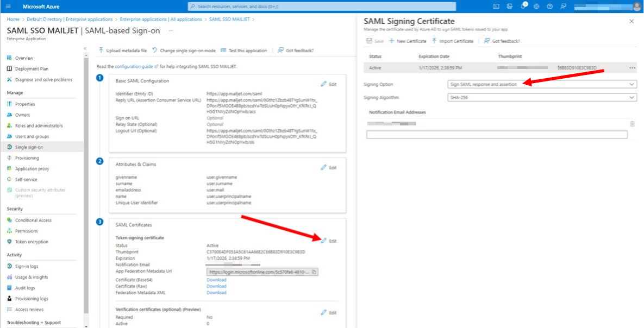Click the search resources, services, and docs box
Image resolution: width=644 pixels, height=328 pixels.
pyautogui.click(x=322, y=7)
